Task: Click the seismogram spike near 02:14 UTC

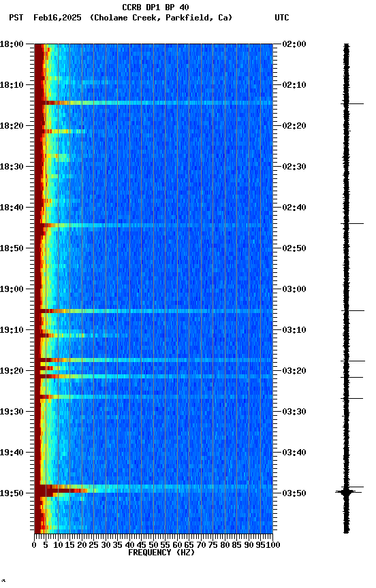Action: 352,103
